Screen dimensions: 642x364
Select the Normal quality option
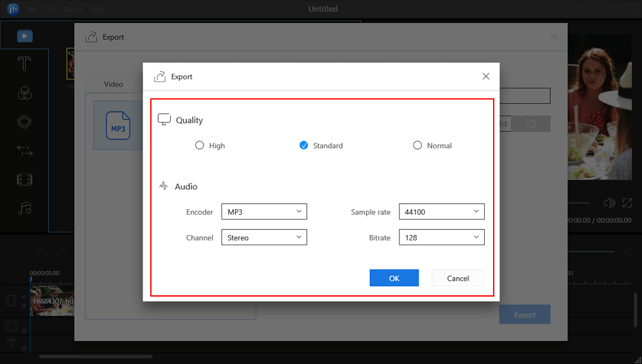417,146
